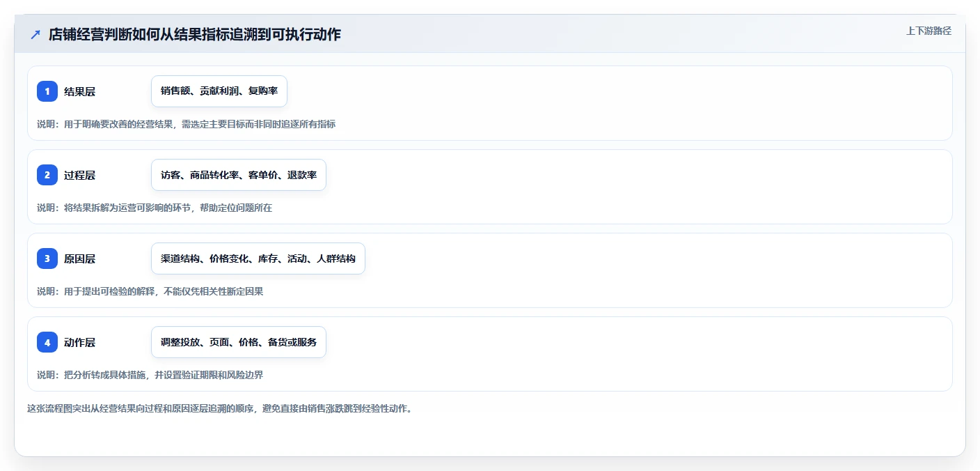Click the 调整投放、页面、价格、备货或服务 chip
The image size is (980, 471).
pos(239,342)
